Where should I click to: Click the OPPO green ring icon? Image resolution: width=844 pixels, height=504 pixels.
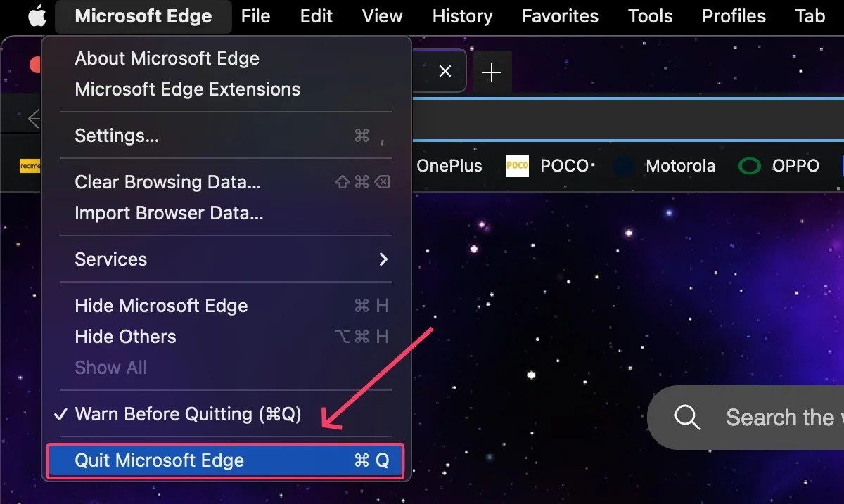(x=750, y=166)
